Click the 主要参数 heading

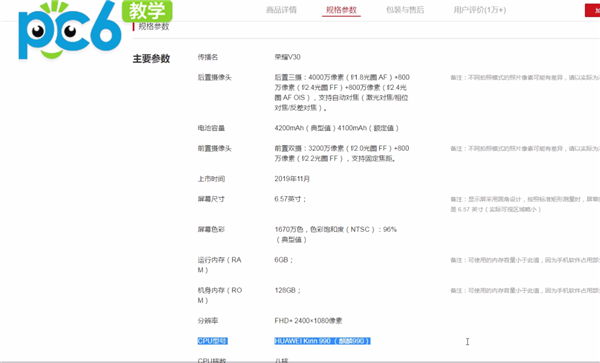point(151,59)
